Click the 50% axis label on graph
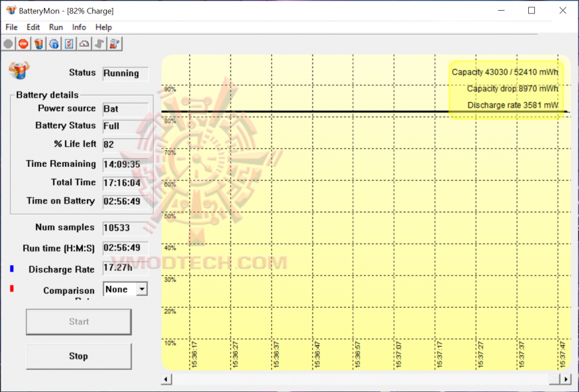Screen dimensions: 579x392 170,216
